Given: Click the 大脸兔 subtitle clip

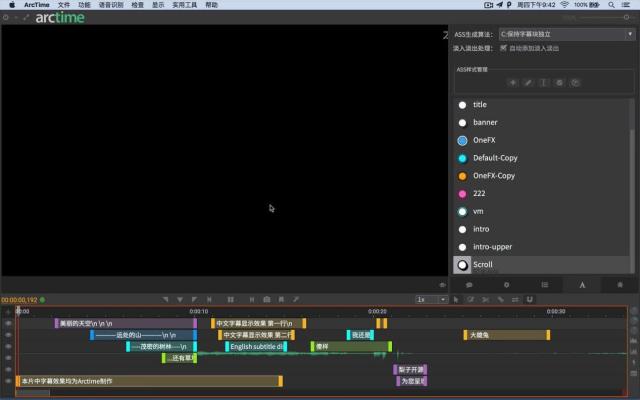Looking at the screenshot, I should click(x=507, y=335).
